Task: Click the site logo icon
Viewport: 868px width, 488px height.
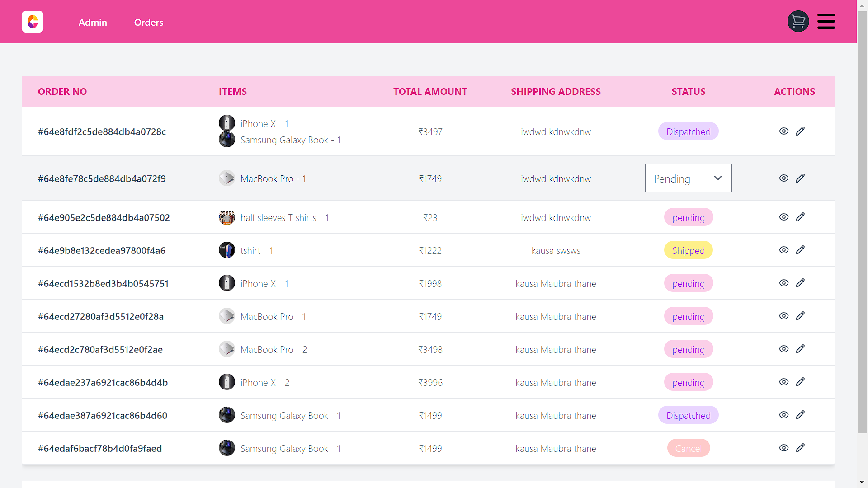Action: pyautogui.click(x=32, y=22)
